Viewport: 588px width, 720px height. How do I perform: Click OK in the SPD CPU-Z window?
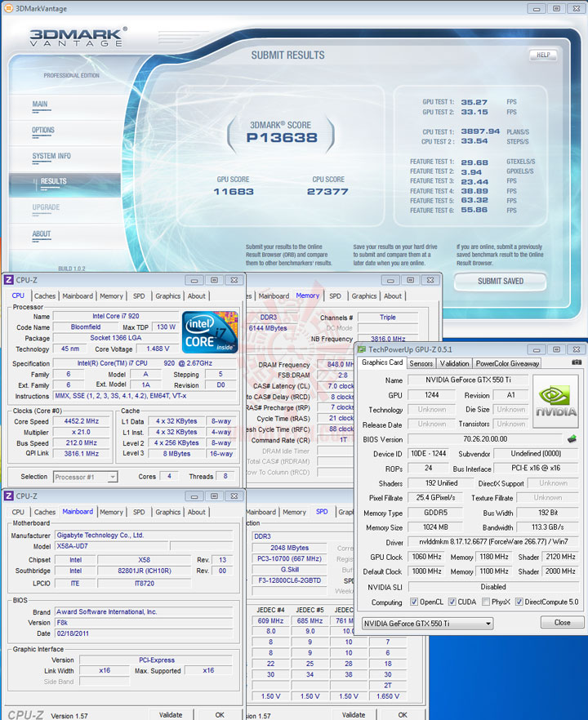403,714
